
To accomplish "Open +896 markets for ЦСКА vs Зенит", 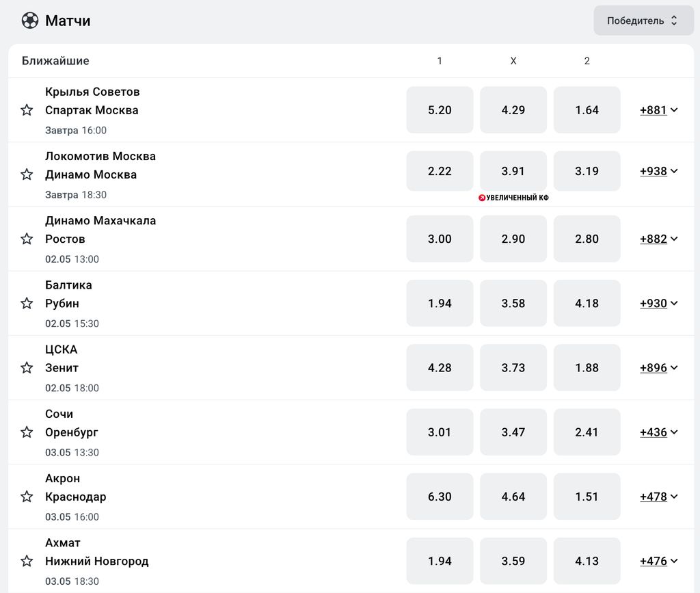I will pyautogui.click(x=659, y=367).
